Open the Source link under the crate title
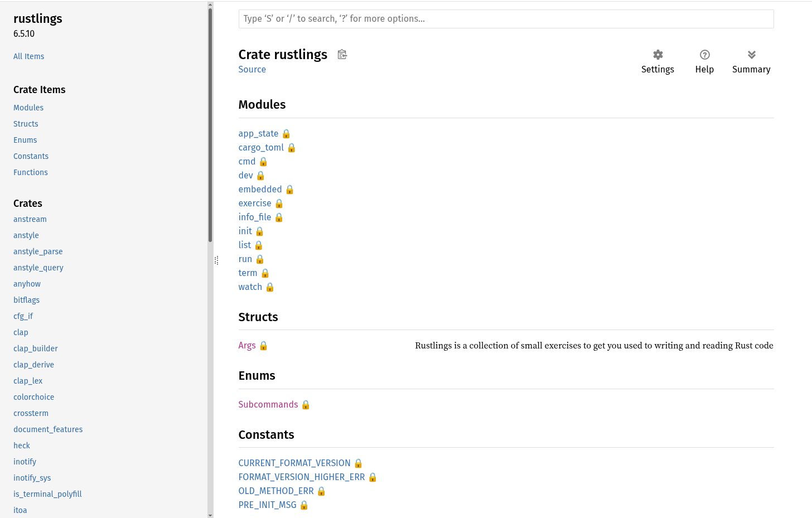Viewport: 812px width, 518px height. 252,70
